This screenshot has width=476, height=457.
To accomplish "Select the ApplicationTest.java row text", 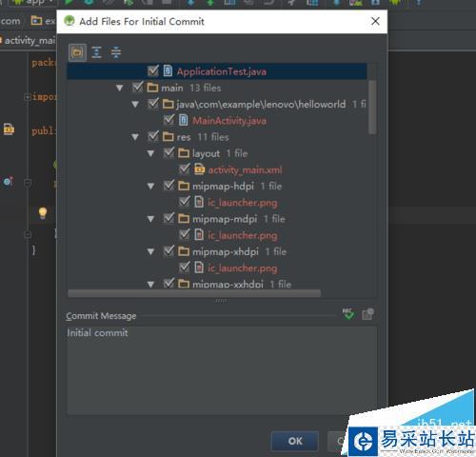I will (222, 71).
